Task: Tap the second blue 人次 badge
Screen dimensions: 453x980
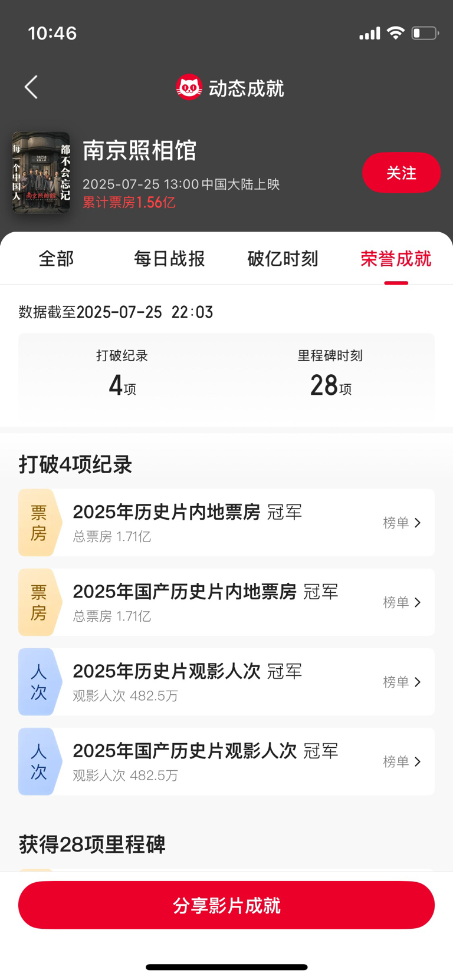Action: pos(40,761)
